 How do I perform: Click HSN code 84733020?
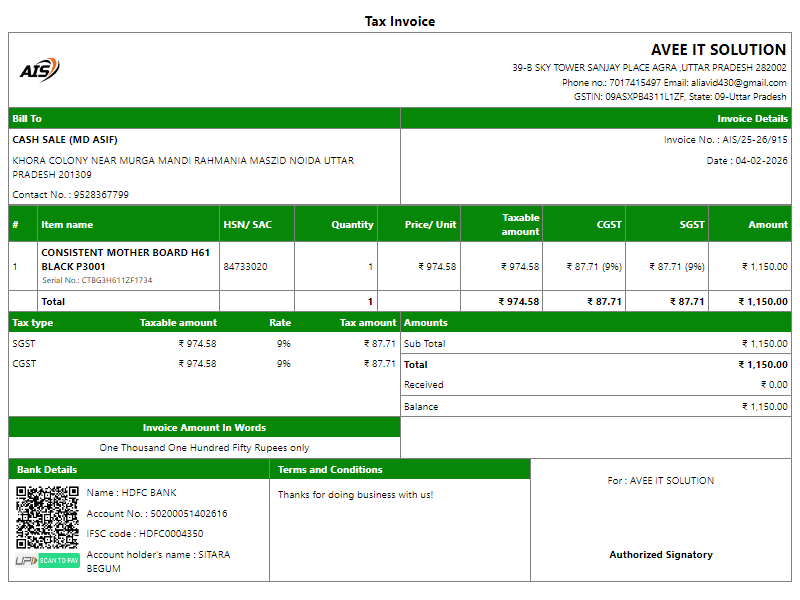(245, 267)
